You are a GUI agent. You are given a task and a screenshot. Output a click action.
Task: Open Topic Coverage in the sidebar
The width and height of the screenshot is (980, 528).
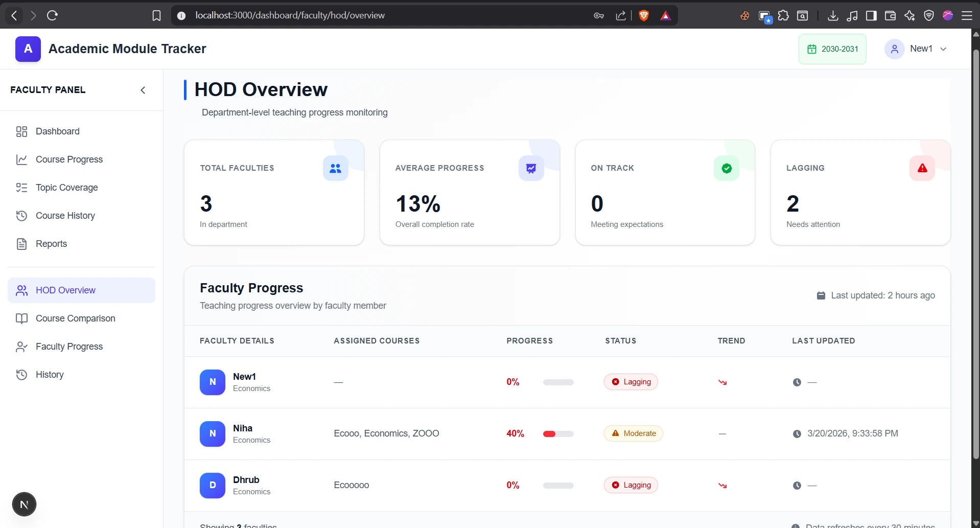(x=81, y=188)
